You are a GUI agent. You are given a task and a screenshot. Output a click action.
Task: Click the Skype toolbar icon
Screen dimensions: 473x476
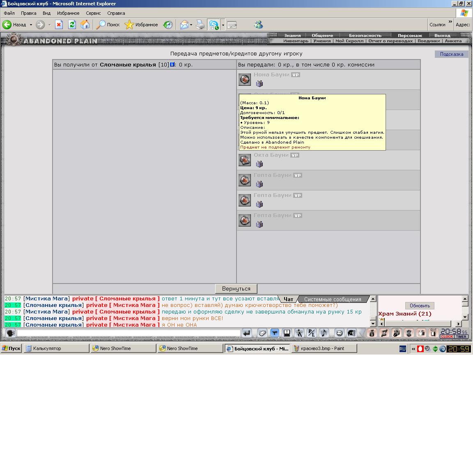(x=214, y=25)
